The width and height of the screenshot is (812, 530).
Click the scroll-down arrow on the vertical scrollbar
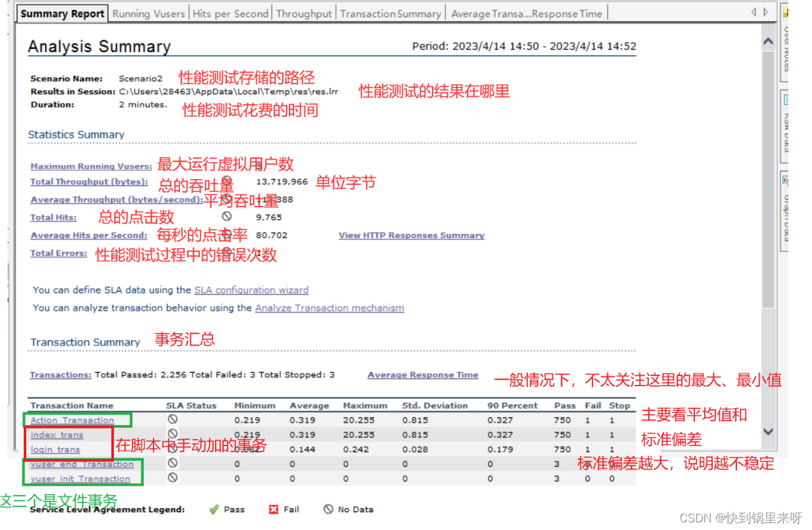pyautogui.click(x=768, y=432)
